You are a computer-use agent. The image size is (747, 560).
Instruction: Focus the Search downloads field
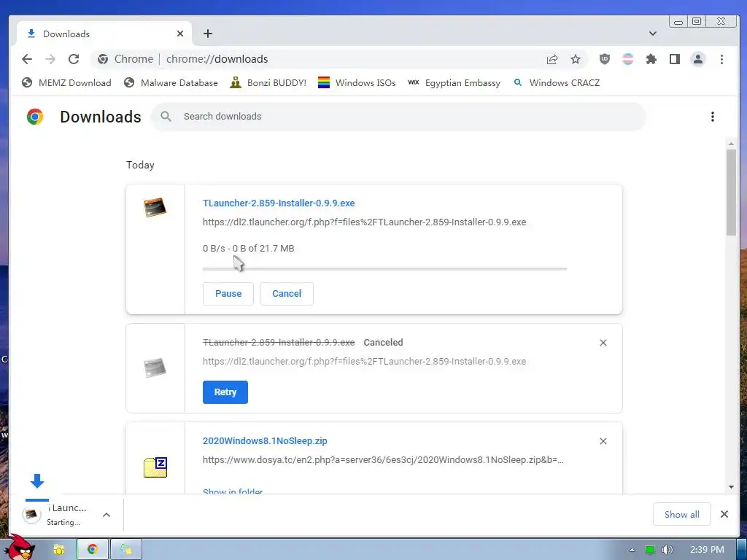(x=398, y=117)
